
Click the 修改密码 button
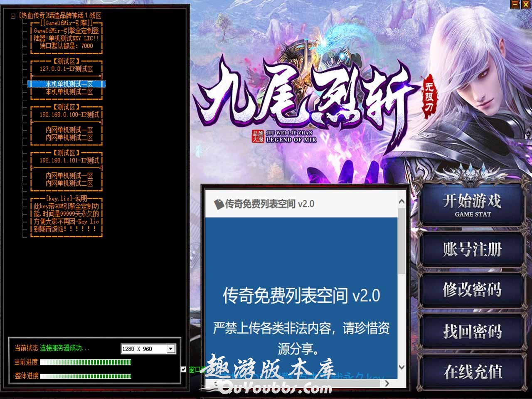(x=472, y=290)
